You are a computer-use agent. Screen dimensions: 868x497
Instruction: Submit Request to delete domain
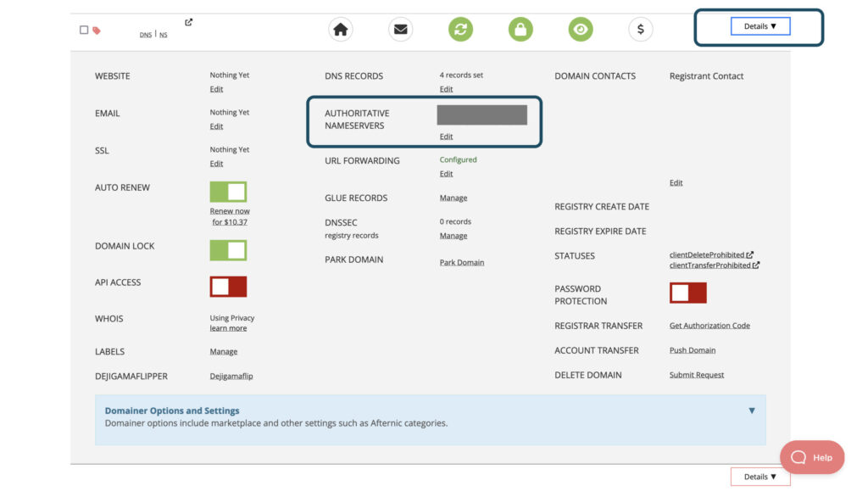697,375
